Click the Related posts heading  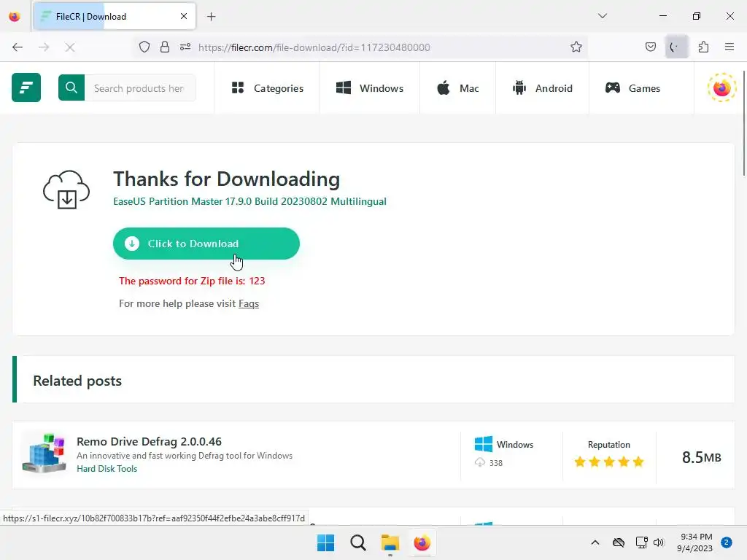click(x=77, y=381)
